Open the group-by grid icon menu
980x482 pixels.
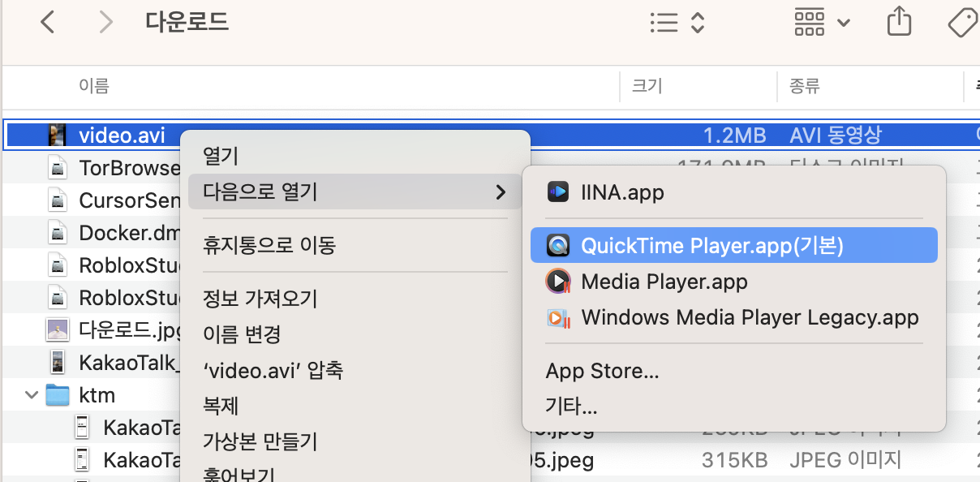pyautogui.click(x=810, y=23)
